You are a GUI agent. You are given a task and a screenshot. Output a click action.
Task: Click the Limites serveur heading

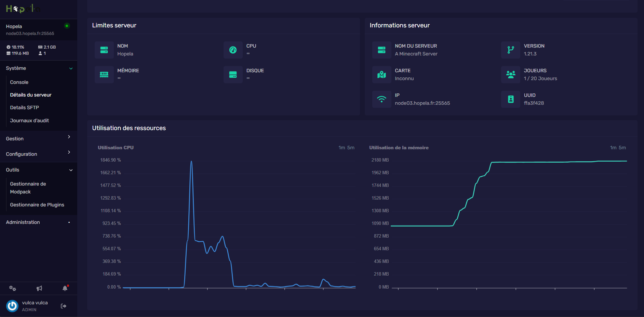pyautogui.click(x=114, y=25)
